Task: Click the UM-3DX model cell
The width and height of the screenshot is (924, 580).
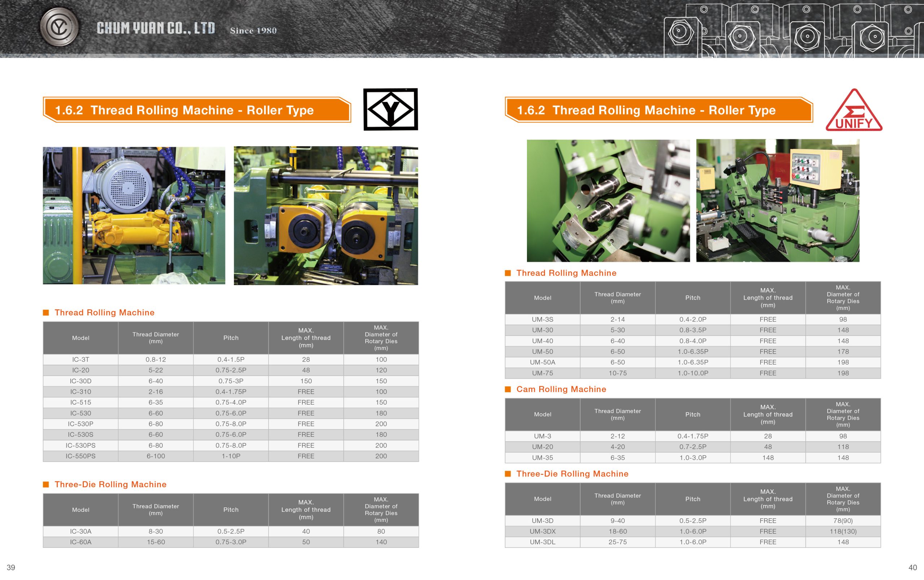Action: pos(542,531)
